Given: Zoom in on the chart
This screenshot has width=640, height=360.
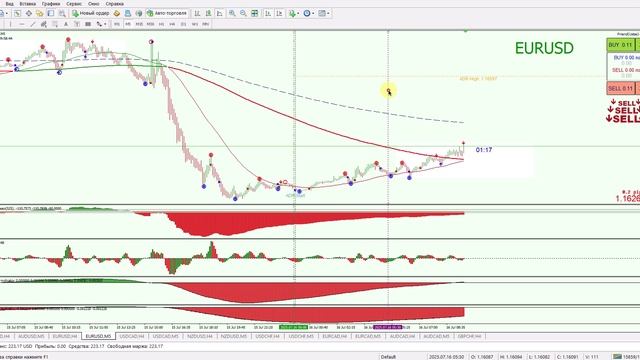Looking at the screenshot, I should pyautogui.click(x=232, y=13).
